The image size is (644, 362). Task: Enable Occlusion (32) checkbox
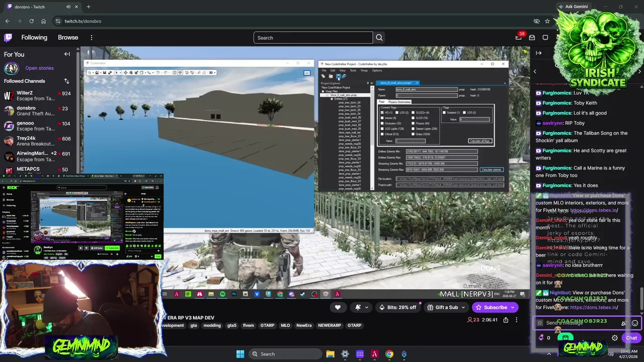[x=382, y=123]
